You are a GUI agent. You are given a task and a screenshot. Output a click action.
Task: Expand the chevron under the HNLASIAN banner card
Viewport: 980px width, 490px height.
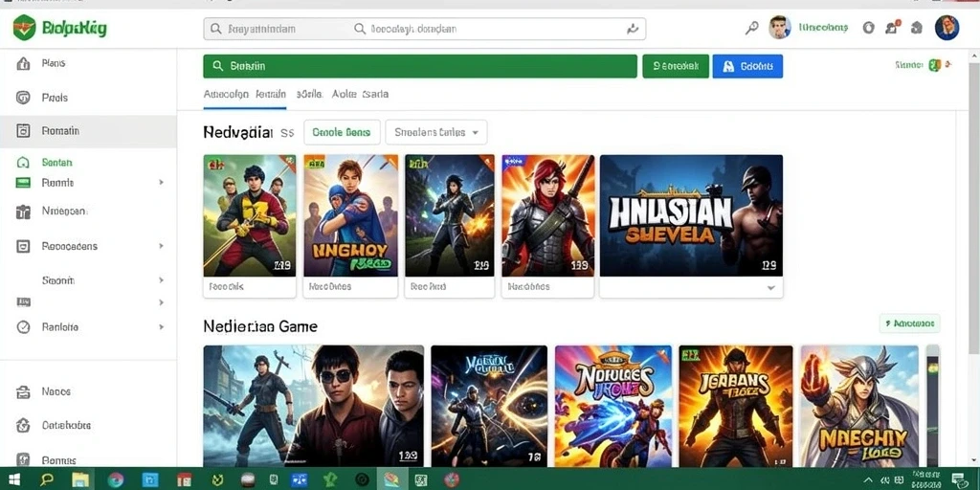coord(771,288)
